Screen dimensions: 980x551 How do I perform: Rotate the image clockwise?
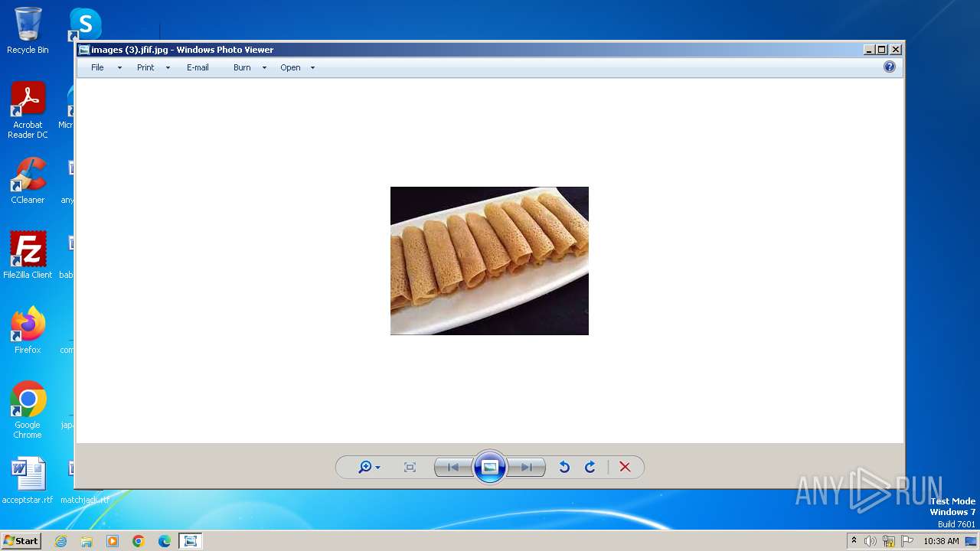click(590, 467)
